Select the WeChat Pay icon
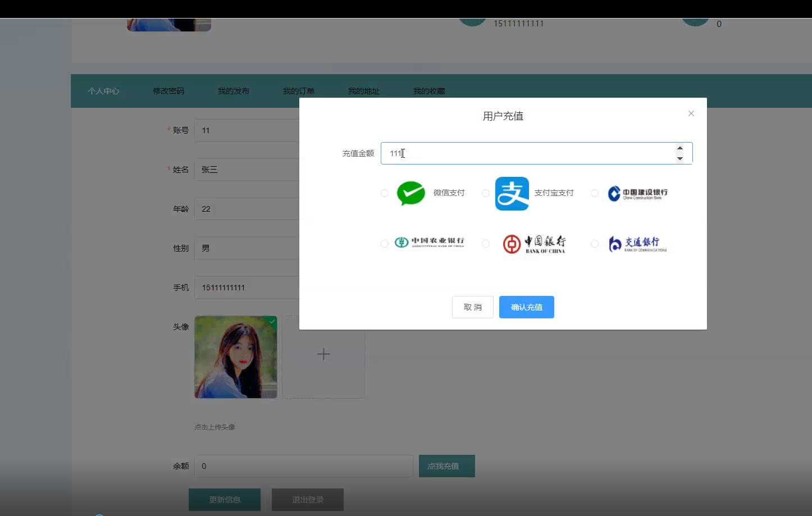 point(411,193)
